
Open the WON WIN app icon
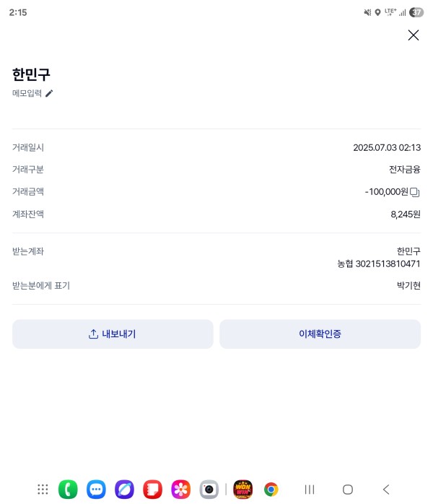coord(242,490)
